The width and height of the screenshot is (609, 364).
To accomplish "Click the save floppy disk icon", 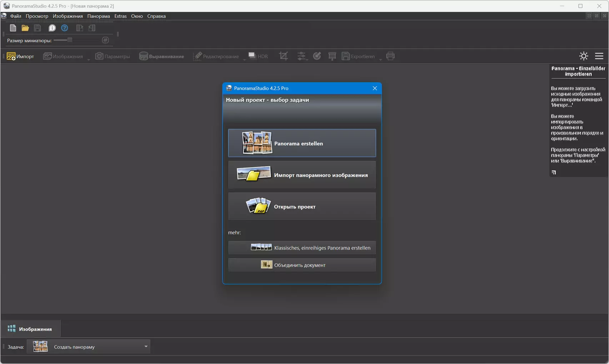I will 38,28.
